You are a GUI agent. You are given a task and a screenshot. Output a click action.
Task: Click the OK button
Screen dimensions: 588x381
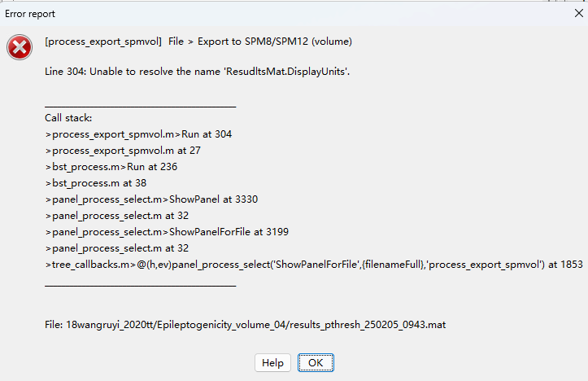pyautogui.click(x=316, y=362)
